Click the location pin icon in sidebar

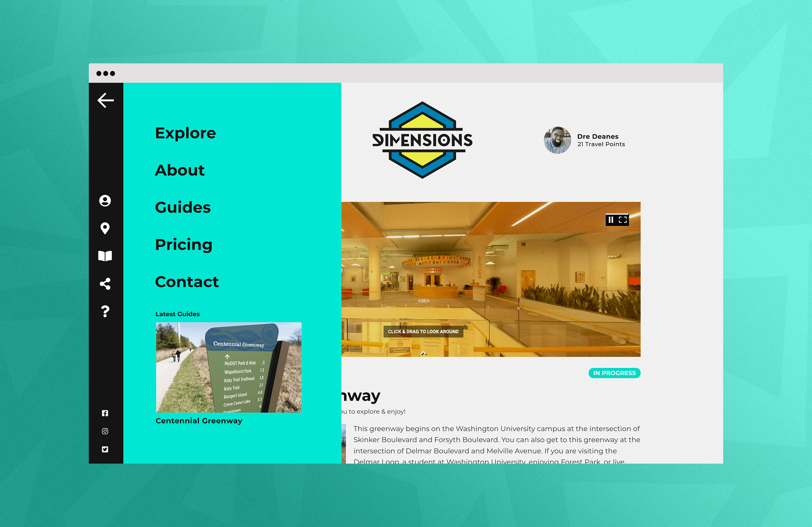point(106,229)
